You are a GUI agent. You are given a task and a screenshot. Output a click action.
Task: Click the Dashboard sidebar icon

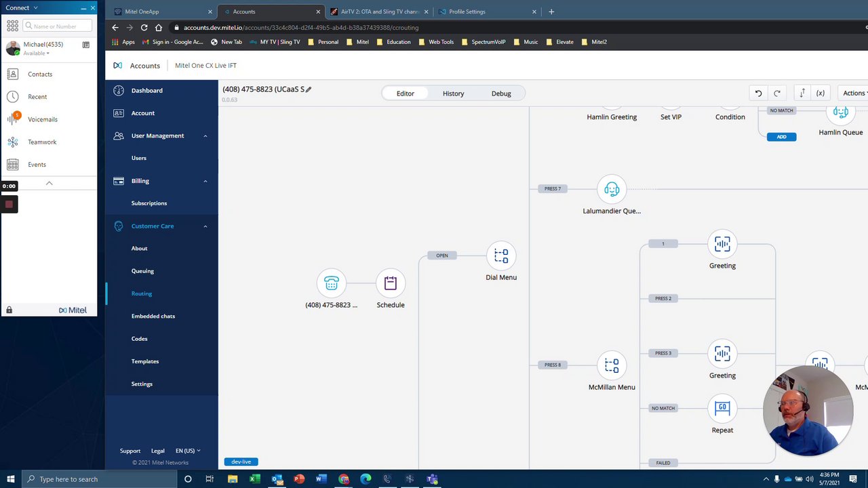(x=119, y=90)
